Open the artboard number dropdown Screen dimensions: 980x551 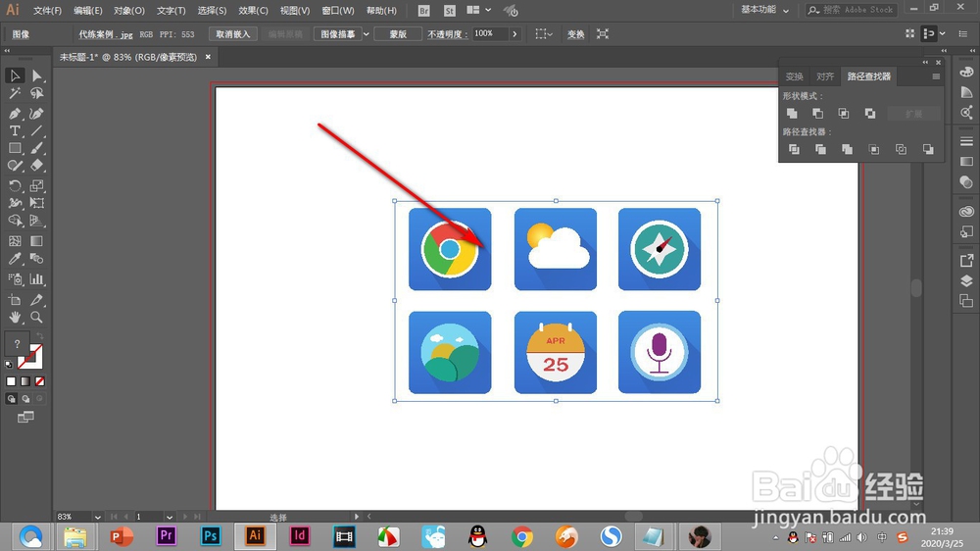[x=170, y=517]
